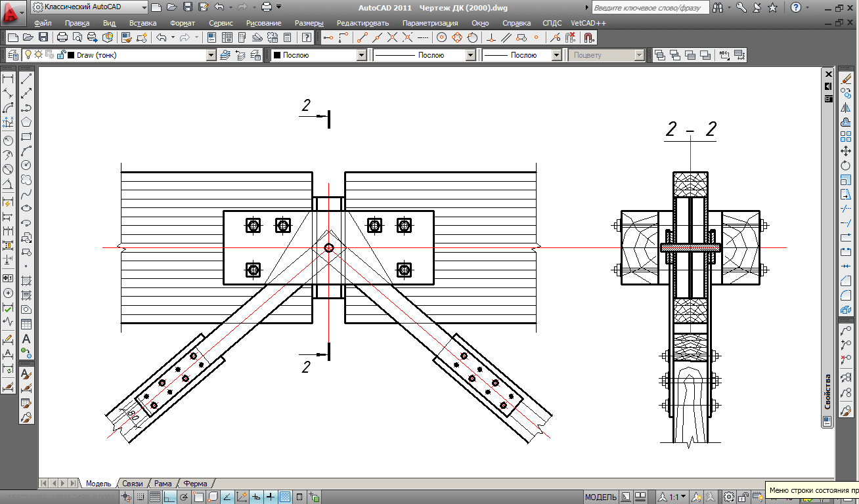The height and width of the screenshot is (504, 859).
Task: Select Snap to Endpoint icon
Action: (x=361, y=37)
